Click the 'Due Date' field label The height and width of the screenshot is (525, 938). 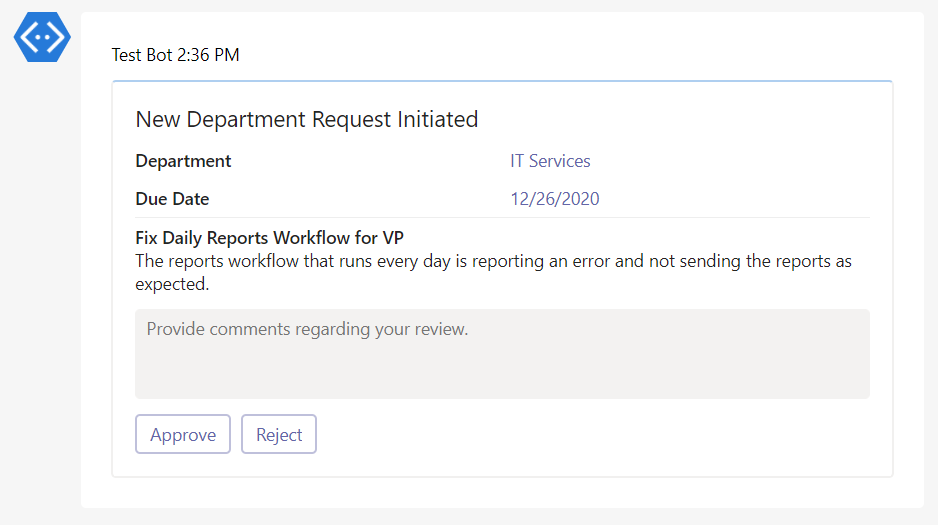172,199
